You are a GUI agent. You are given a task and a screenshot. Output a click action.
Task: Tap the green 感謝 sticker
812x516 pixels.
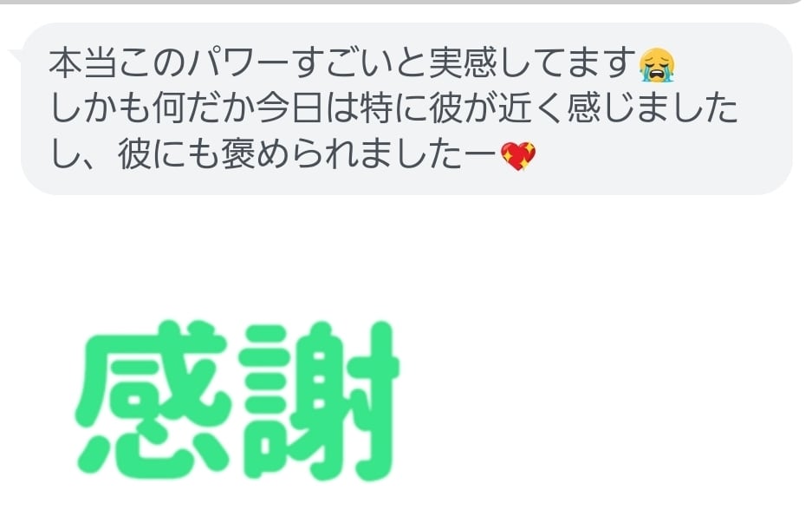[237, 401]
